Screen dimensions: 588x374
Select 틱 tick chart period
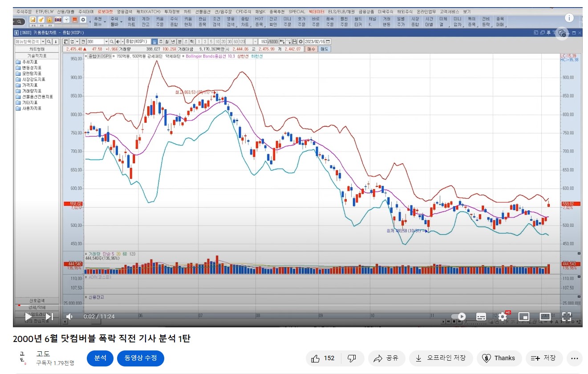(x=191, y=41)
